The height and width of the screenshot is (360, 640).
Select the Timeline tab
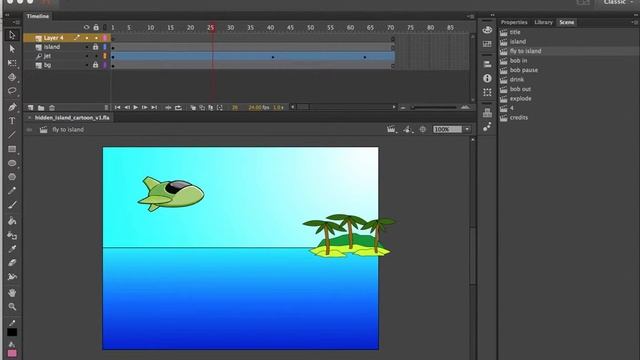coord(38,16)
